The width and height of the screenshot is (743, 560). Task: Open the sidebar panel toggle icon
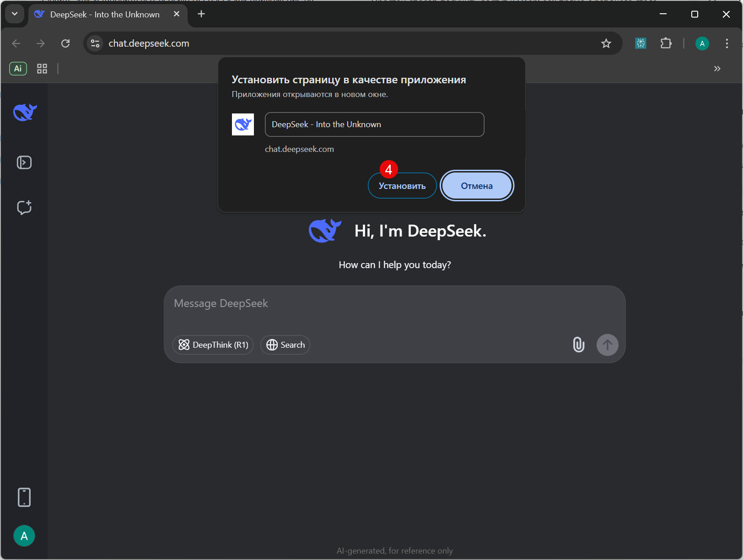coord(24,162)
